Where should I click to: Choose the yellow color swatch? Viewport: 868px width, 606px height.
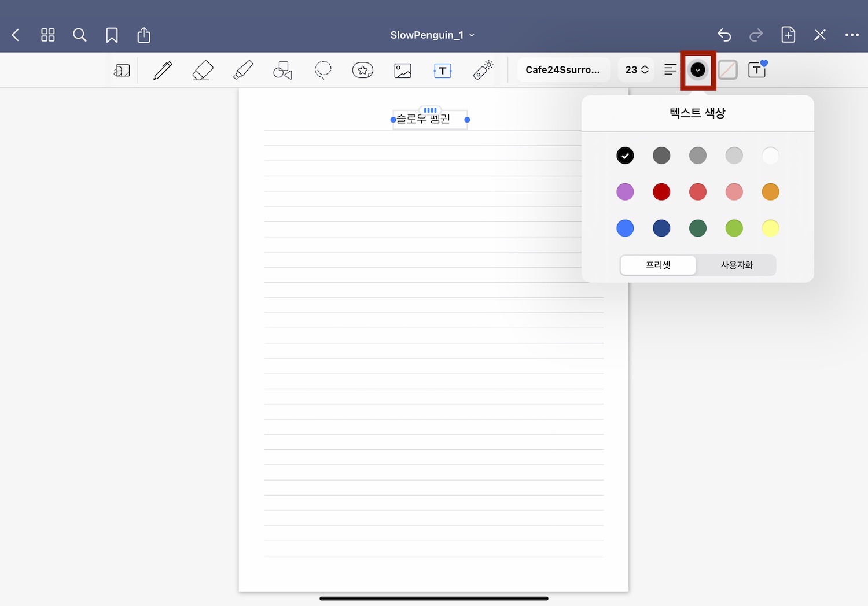[x=770, y=228]
